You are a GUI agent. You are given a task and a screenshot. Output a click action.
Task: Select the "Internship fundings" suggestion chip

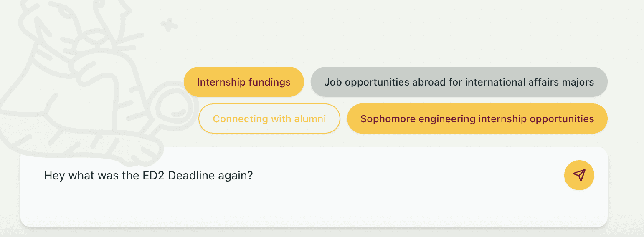(243, 82)
